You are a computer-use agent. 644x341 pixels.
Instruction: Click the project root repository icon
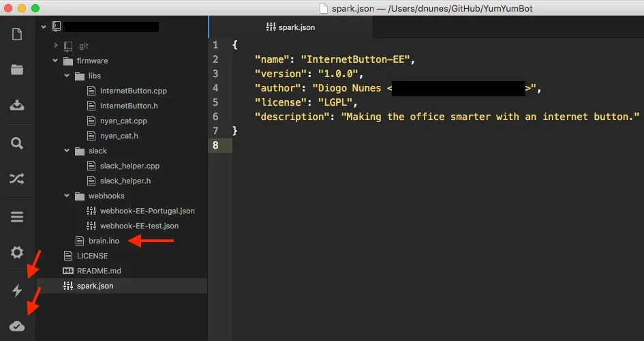click(57, 27)
